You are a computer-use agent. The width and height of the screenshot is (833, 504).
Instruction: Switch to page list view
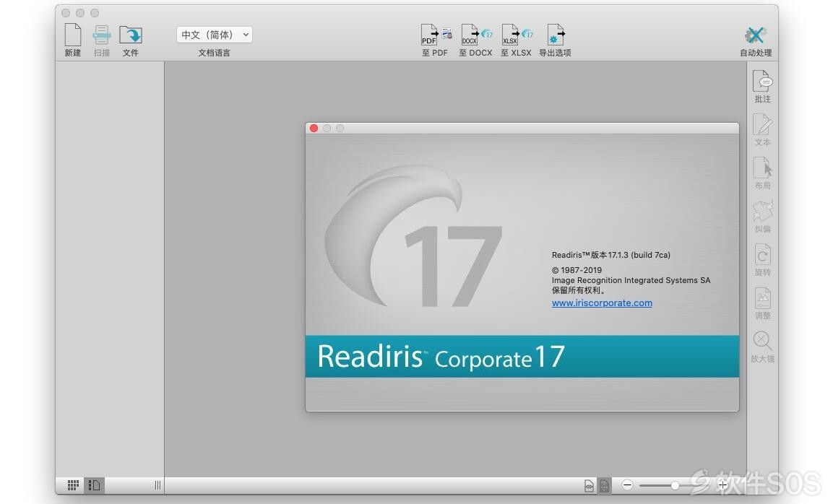point(95,485)
